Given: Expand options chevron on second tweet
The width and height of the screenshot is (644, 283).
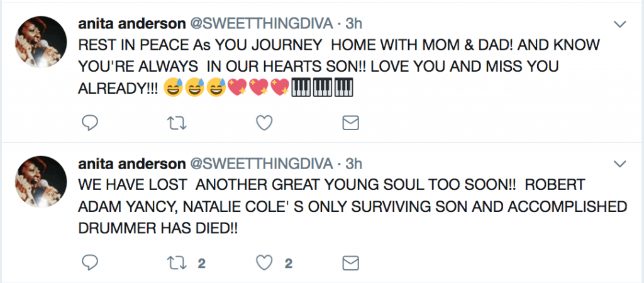Looking at the screenshot, I should coord(619,165).
